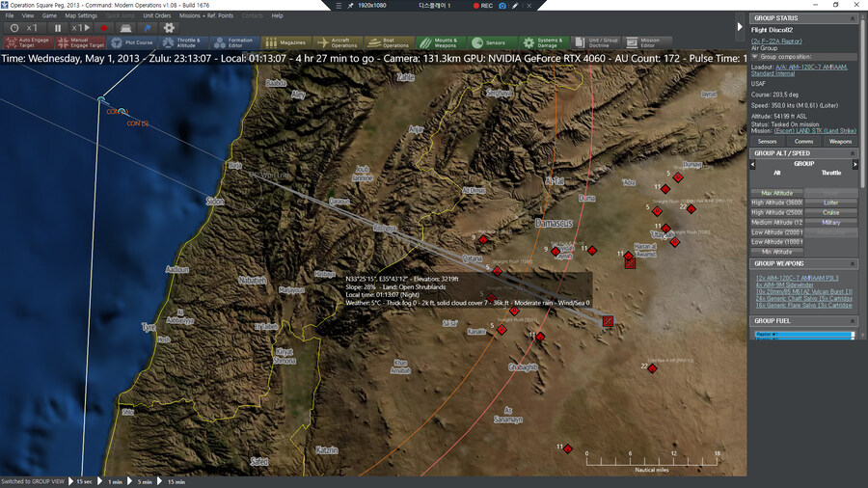Image resolution: width=868 pixels, height=488 pixels.
Task: Open the Map Settings menu
Action: pos(81,15)
